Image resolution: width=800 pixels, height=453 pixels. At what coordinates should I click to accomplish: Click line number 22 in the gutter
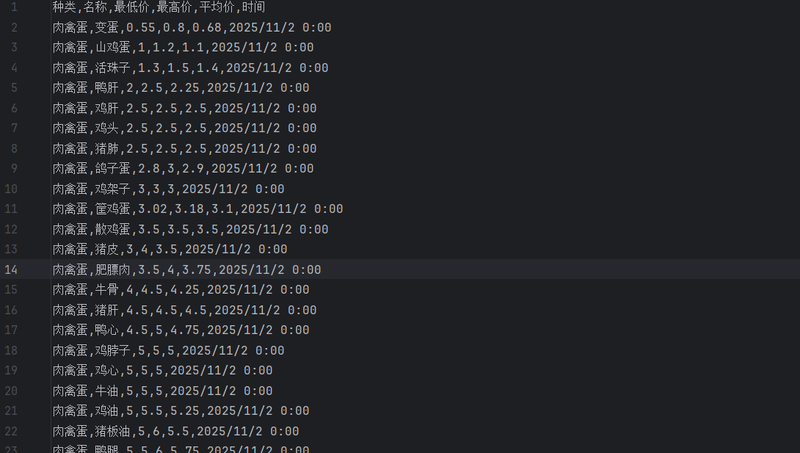[11, 432]
